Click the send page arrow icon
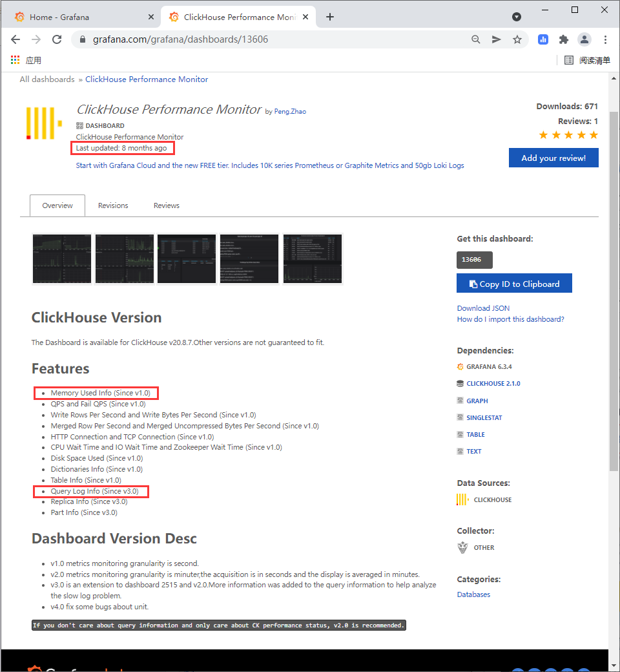The width and height of the screenshot is (620, 672). (496, 39)
